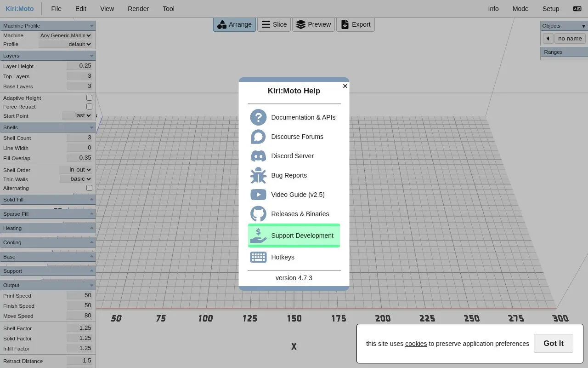Click the Print Speed input field
The width and height of the screenshot is (588, 368).
[x=79, y=295]
